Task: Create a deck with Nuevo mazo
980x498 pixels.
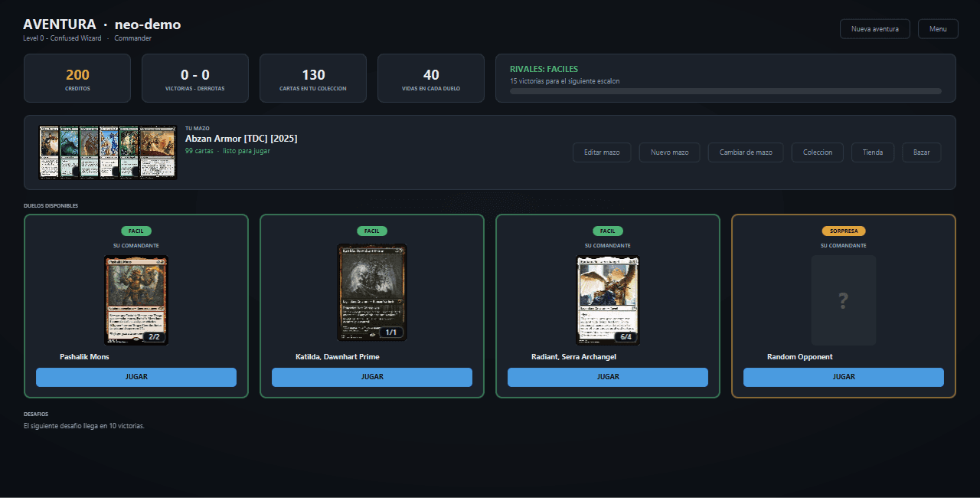Action: click(x=669, y=152)
